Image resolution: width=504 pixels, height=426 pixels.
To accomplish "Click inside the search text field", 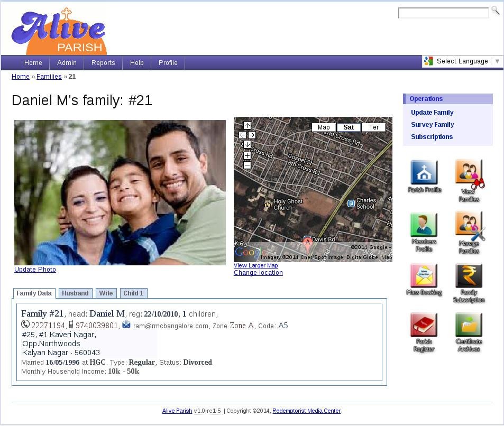I will (443, 13).
